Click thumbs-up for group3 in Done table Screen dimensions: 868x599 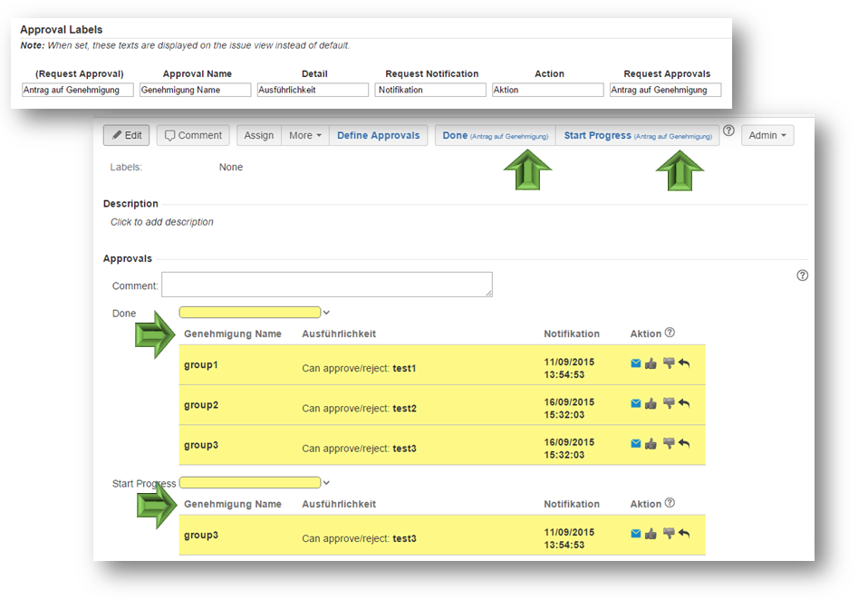point(651,443)
